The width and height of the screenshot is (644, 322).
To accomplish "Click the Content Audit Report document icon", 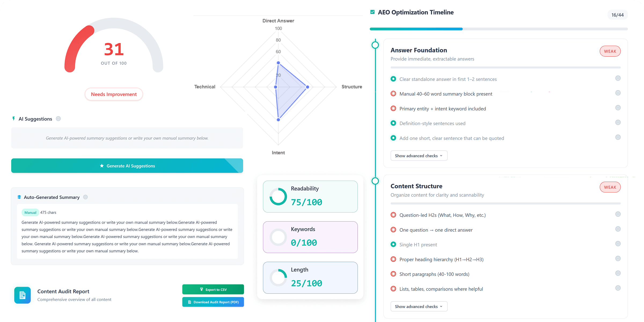I will coord(22,294).
